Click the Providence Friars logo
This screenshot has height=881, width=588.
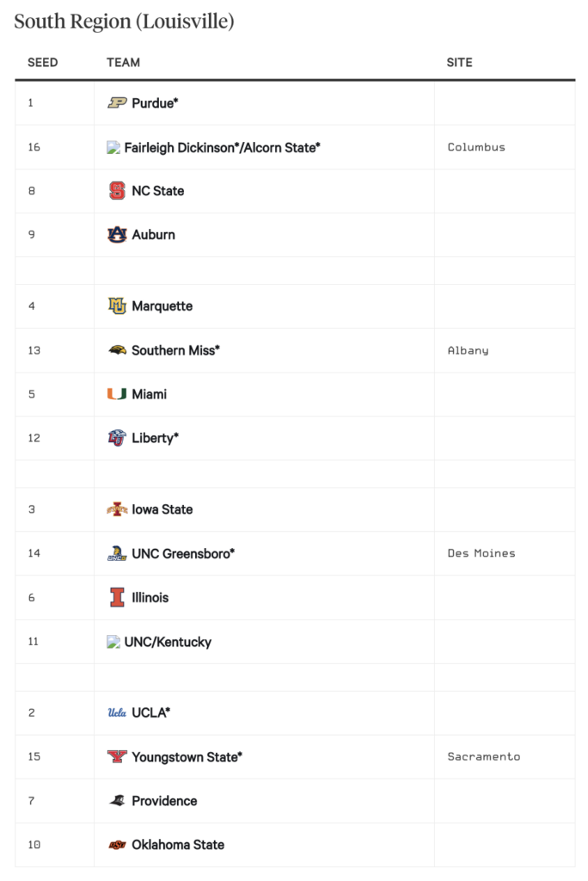click(117, 801)
